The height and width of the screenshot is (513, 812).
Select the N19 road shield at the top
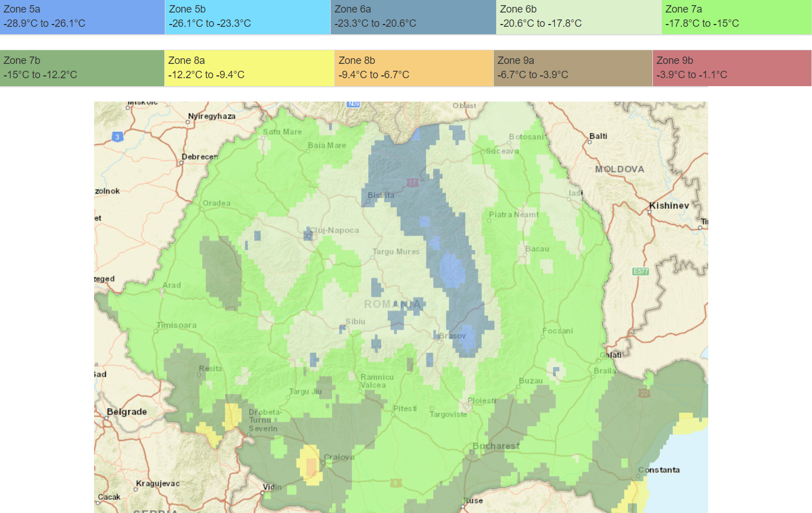click(354, 105)
